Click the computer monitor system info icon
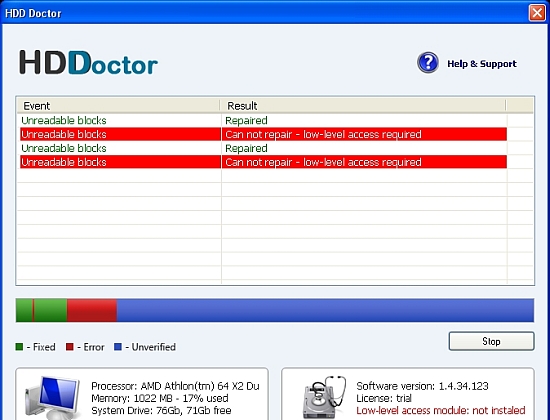The width and height of the screenshot is (550, 420). tap(53, 398)
